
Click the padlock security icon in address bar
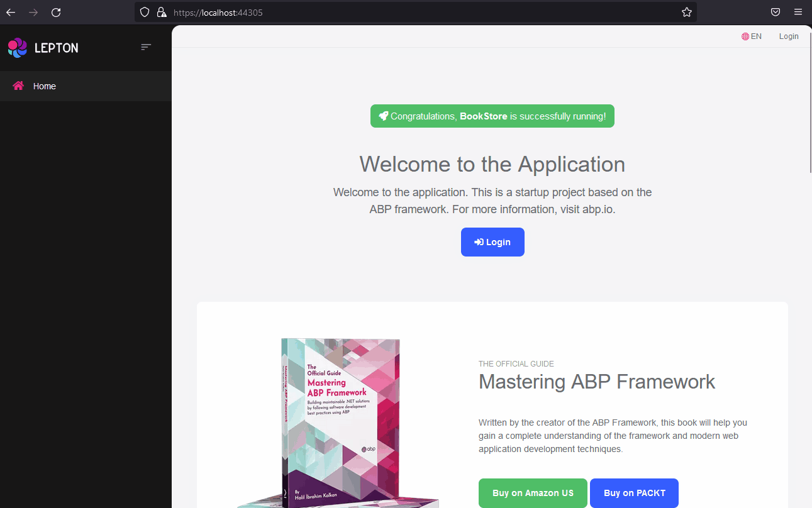(x=160, y=12)
